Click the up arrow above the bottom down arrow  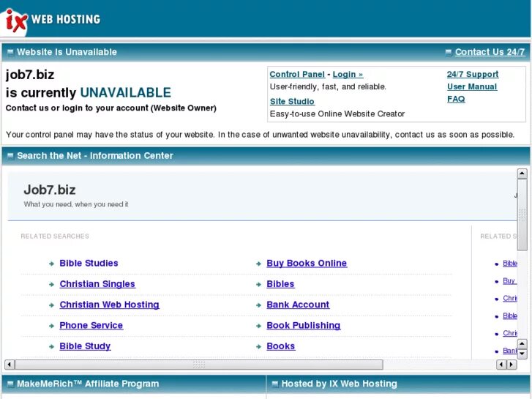point(522,344)
